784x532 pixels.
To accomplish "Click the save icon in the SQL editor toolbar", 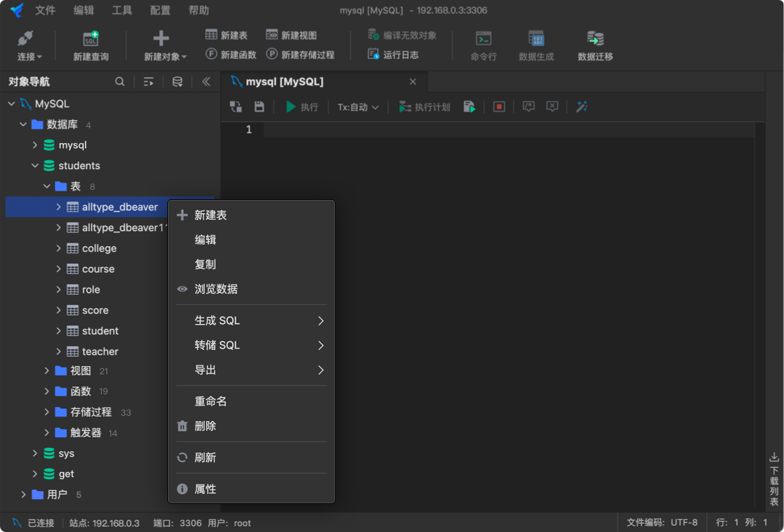I will coord(259,106).
